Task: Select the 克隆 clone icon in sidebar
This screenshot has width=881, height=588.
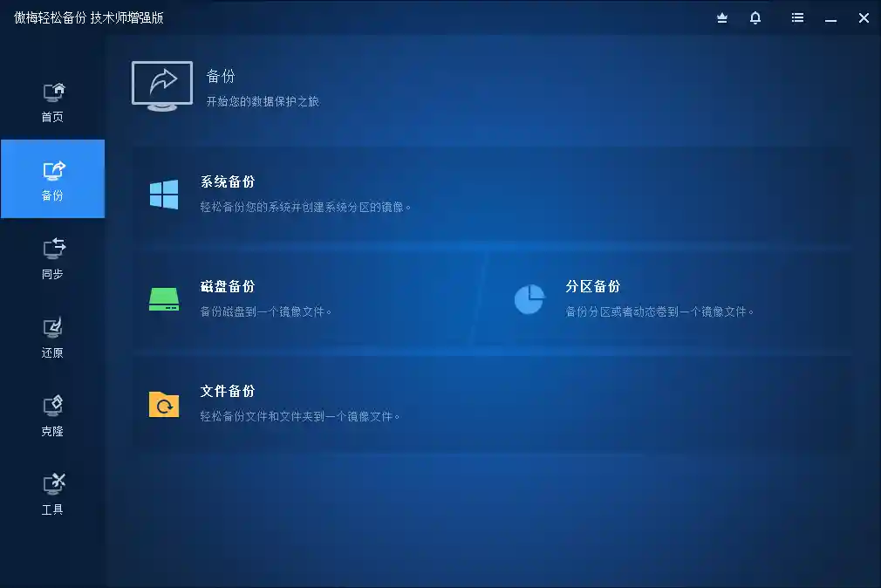Action: (52, 405)
